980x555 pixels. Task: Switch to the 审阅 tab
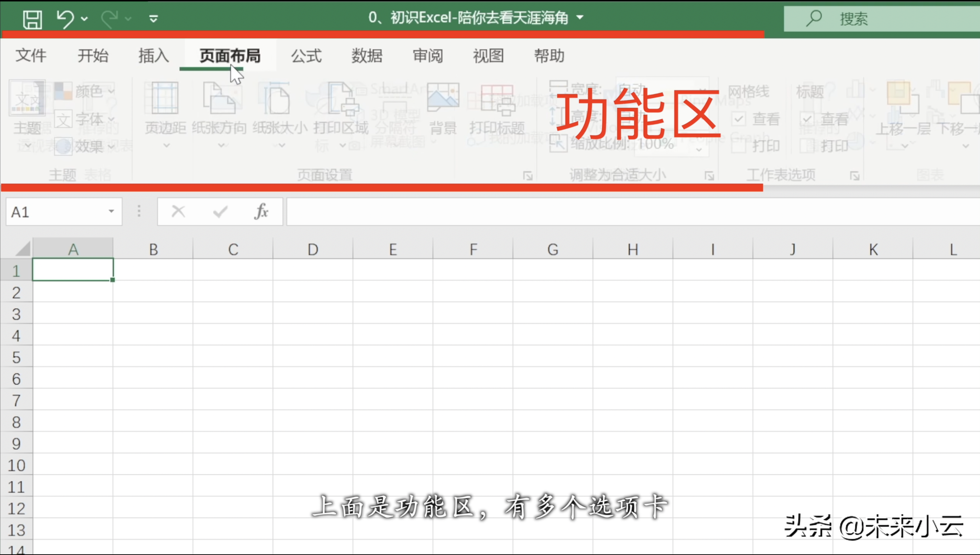(x=427, y=56)
